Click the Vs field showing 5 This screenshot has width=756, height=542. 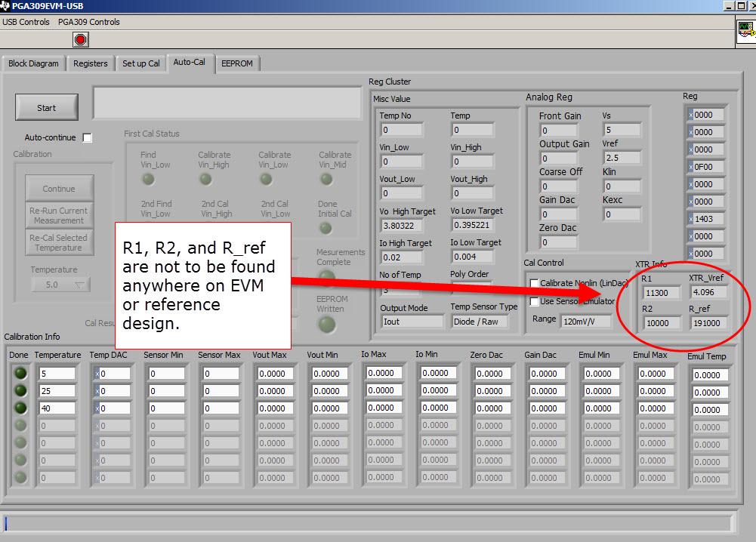(x=622, y=130)
